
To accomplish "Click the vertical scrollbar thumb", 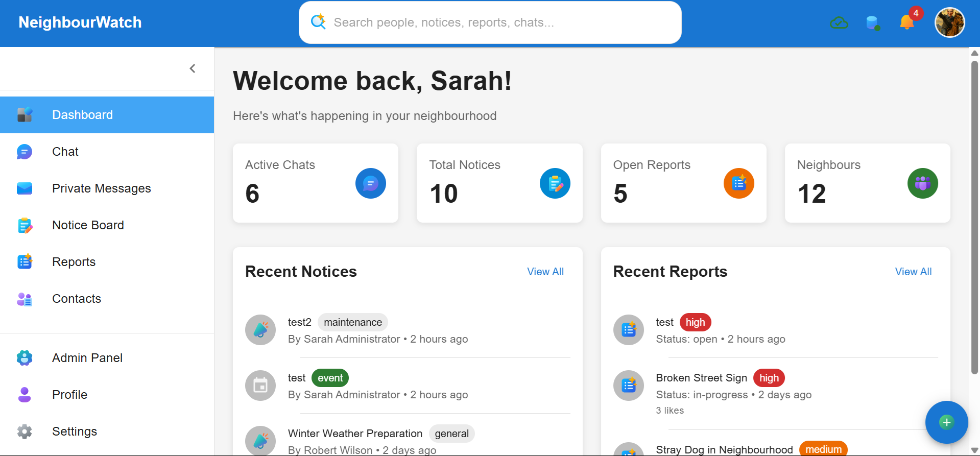I will [x=974, y=218].
